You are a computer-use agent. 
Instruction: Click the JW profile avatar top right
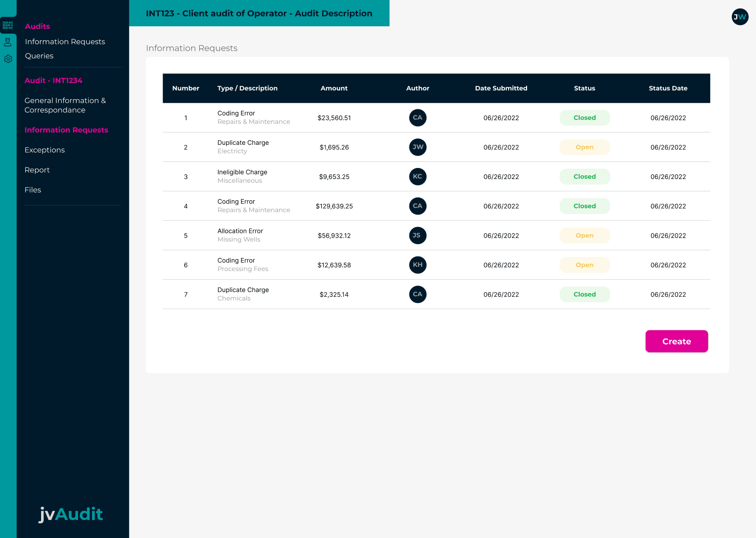coord(740,17)
